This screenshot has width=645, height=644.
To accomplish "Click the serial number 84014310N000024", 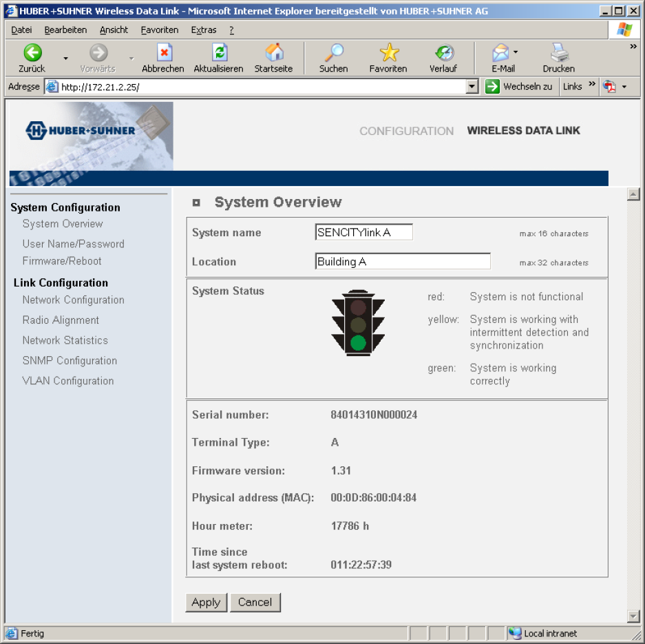I will point(374,415).
